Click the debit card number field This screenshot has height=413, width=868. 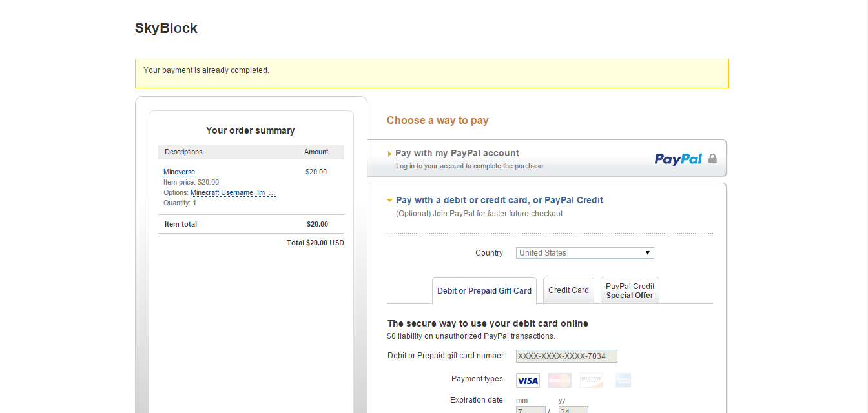point(566,356)
